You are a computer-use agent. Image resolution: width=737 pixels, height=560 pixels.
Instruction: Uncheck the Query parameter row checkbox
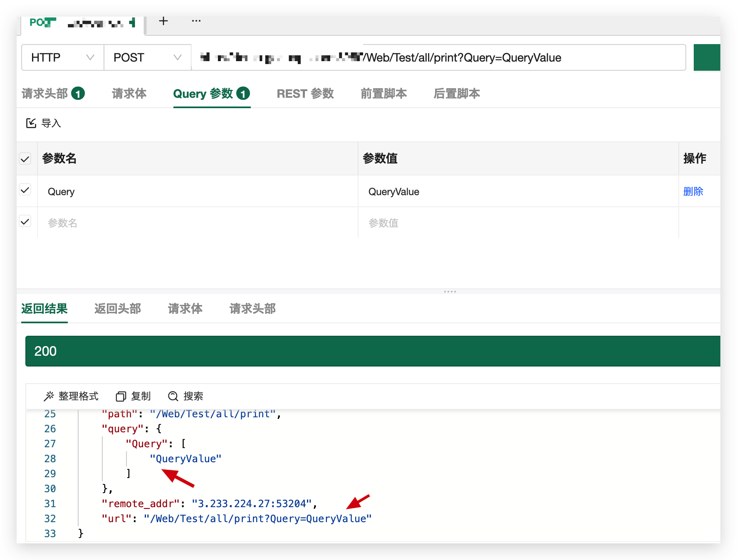click(25, 190)
